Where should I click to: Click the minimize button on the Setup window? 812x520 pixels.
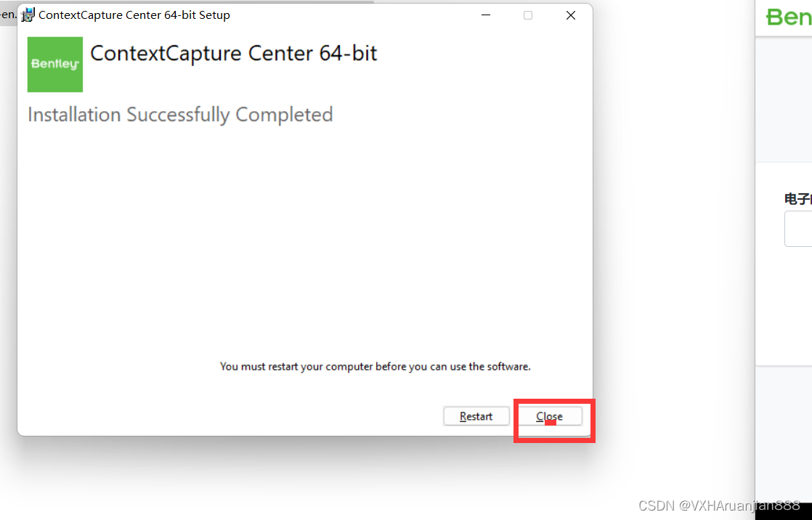pos(486,15)
